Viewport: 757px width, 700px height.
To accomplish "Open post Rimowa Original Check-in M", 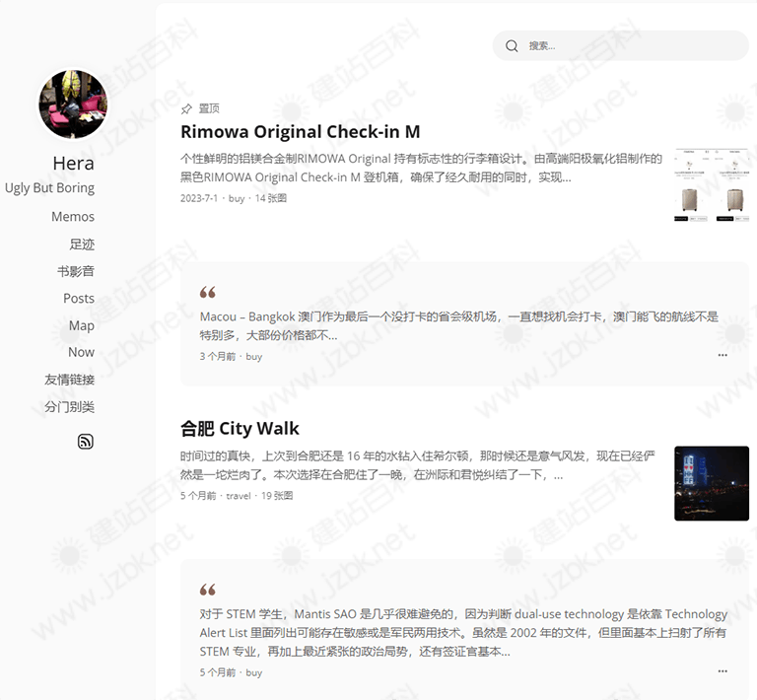I will tap(301, 132).
